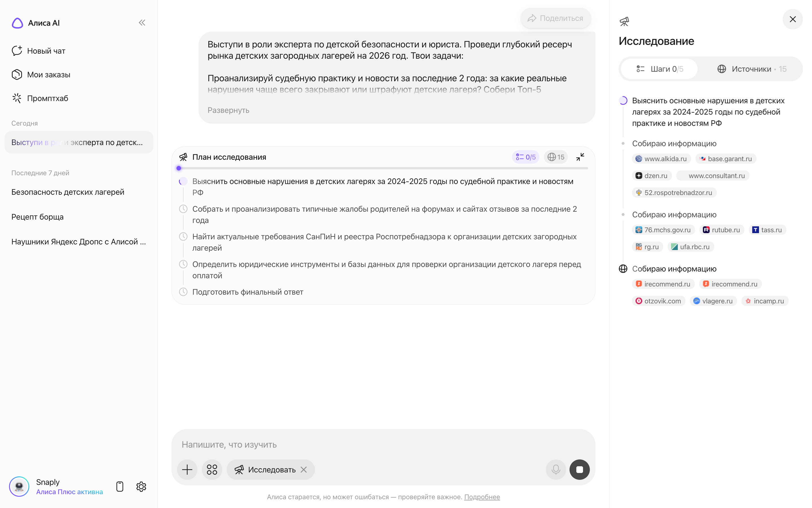
Task: Open settings gear icon
Action: tap(141, 487)
